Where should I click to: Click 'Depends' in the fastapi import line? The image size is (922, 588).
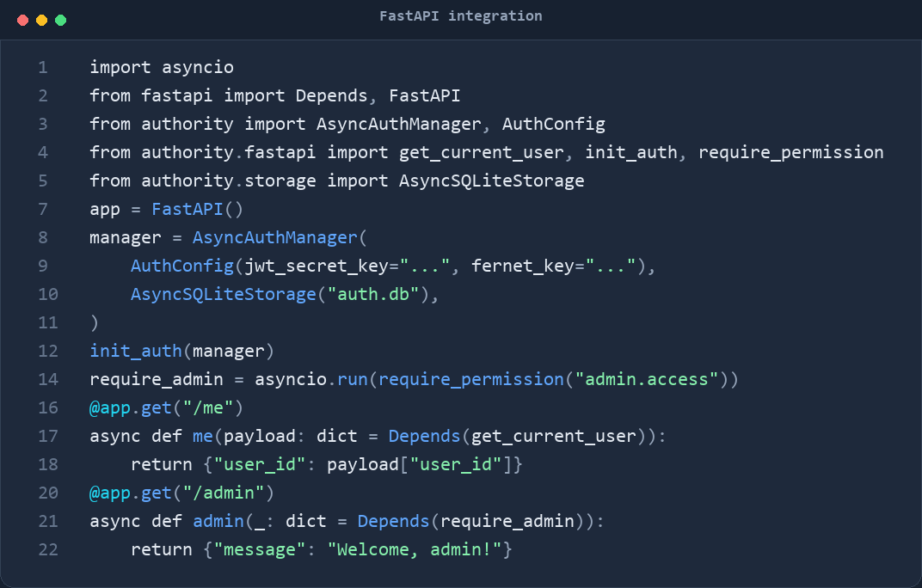(x=331, y=95)
